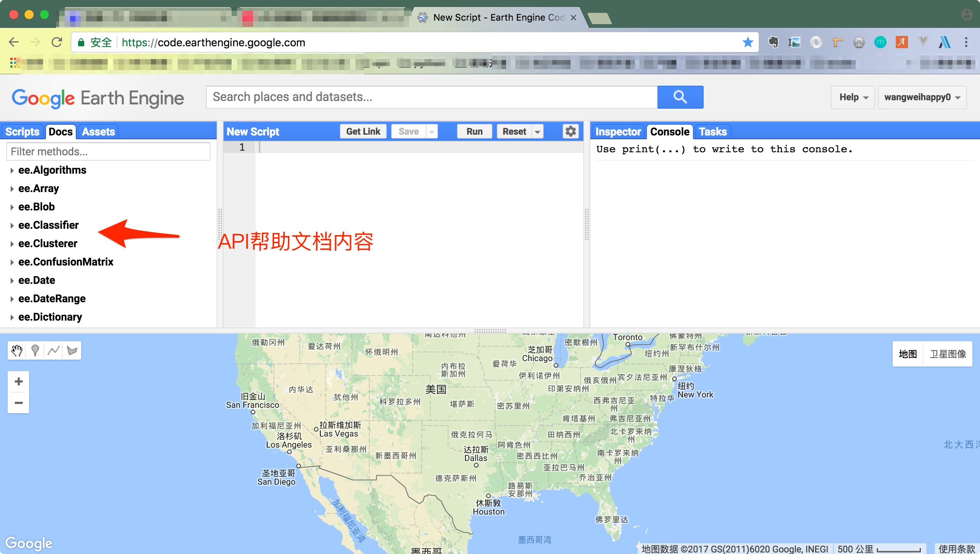980x554 pixels.
Task: Click the search magnifier icon
Action: coord(680,97)
